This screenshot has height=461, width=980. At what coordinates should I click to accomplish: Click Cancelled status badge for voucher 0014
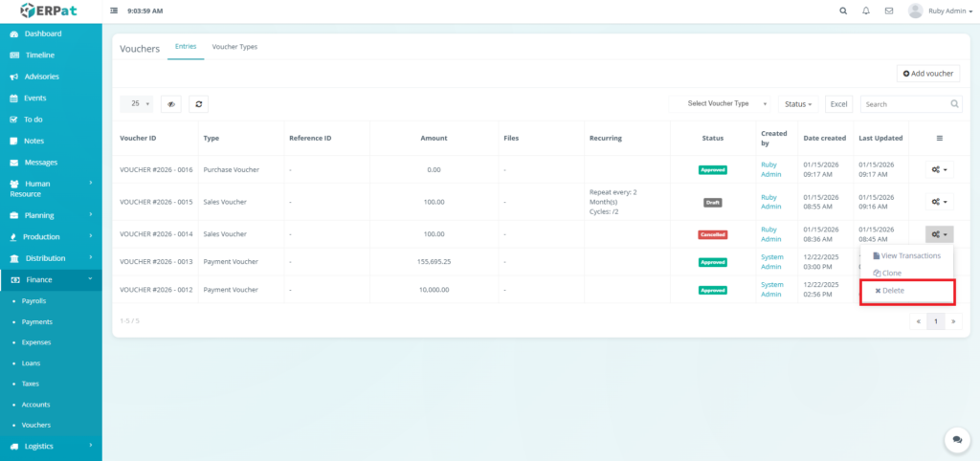coord(712,235)
